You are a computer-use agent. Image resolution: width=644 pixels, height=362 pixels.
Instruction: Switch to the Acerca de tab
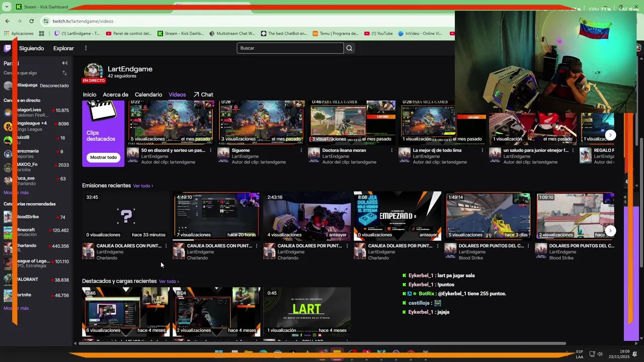click(115, 95)
